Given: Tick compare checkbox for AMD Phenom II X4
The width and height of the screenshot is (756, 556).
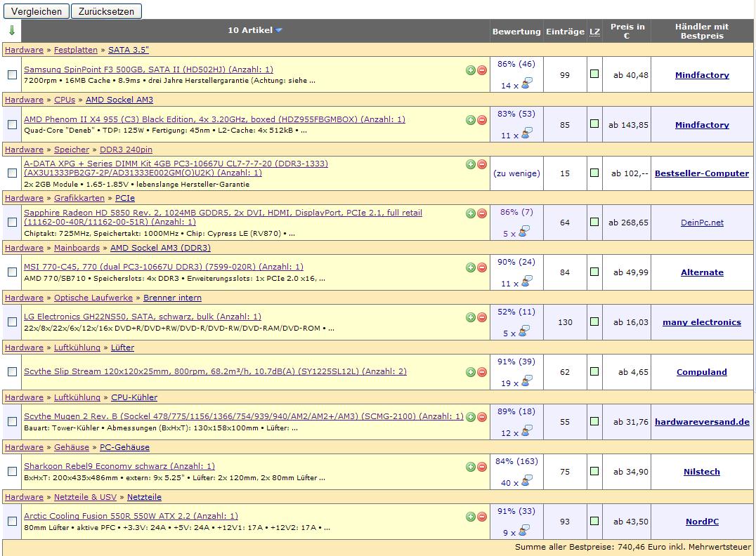Looking at the screenshot, I should coord(13,124).
